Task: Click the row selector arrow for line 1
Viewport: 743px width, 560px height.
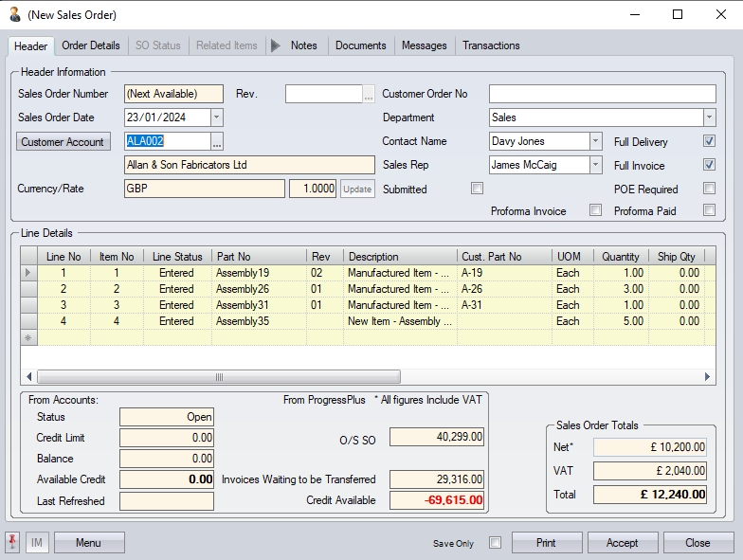Action: tap(28, 273)
